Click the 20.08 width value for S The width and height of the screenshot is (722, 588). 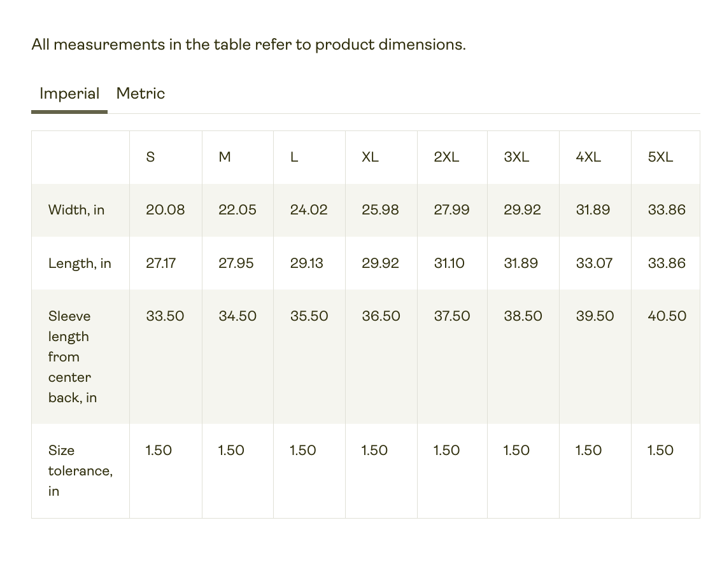coord(165,210)
